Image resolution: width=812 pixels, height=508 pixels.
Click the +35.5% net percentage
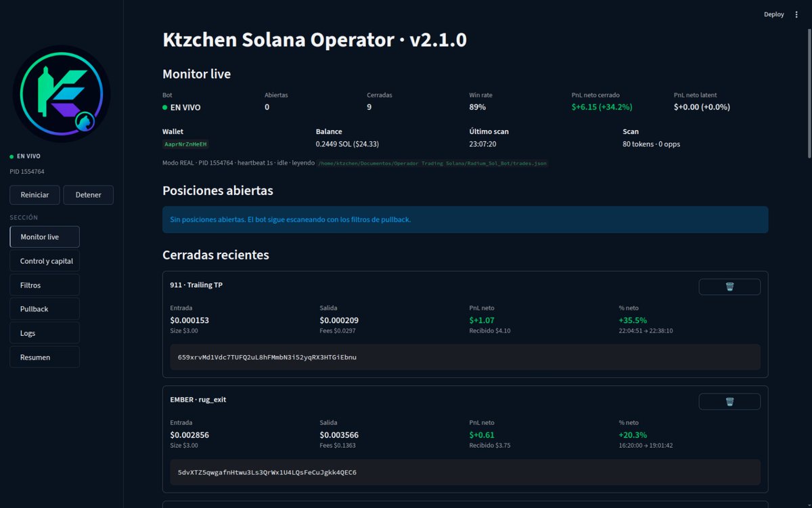pos(633,320)
